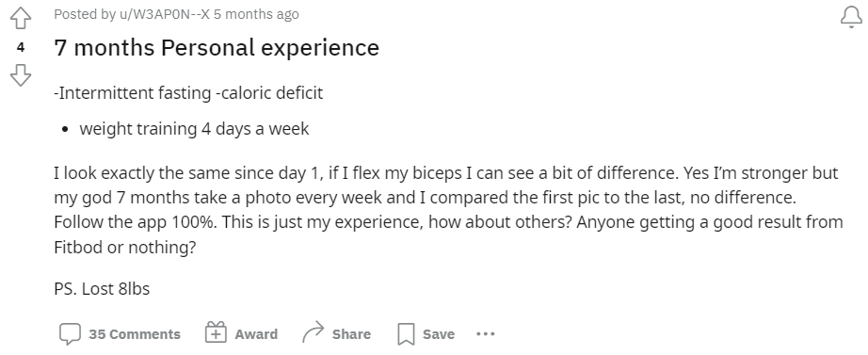
Task: Click the 'Intermittent fasting -caloric deficit' line
Action: [x=188, y=92]
